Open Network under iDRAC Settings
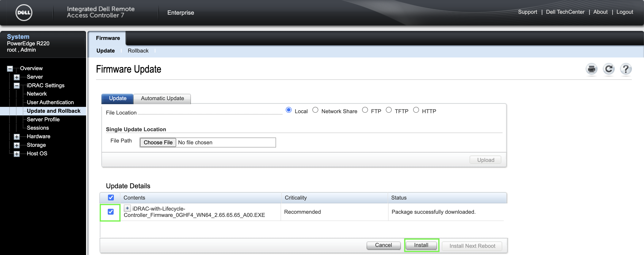Viewport: 644px width, 255px height. click(x=37, y=94)
